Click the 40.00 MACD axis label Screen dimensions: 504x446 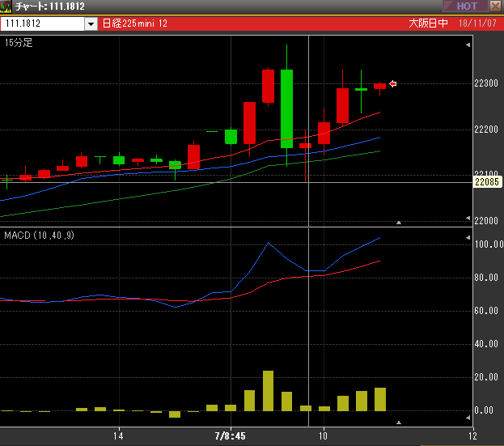click(486, 344)
